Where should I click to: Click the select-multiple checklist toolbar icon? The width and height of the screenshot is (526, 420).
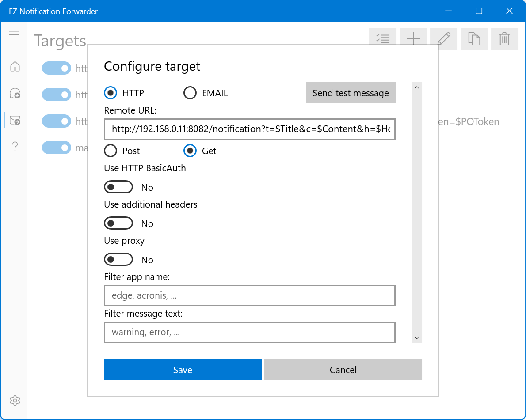tap(383, 39)
